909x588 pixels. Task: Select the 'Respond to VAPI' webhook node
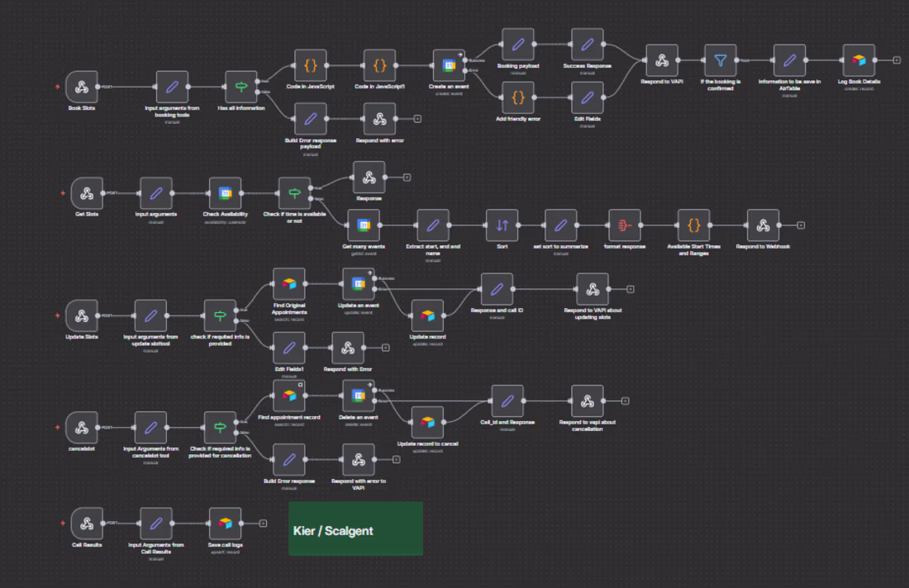(x=662, y=60)
